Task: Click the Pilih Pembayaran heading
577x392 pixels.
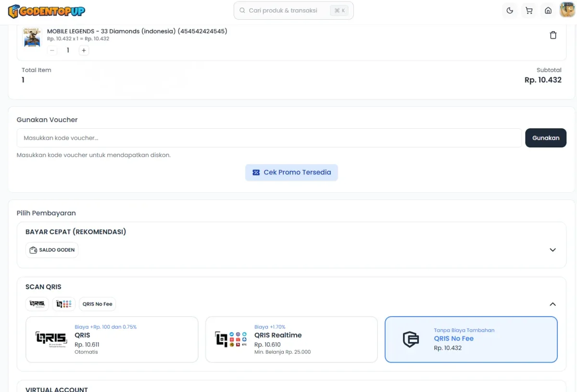Action: click(x=46, y=213)
